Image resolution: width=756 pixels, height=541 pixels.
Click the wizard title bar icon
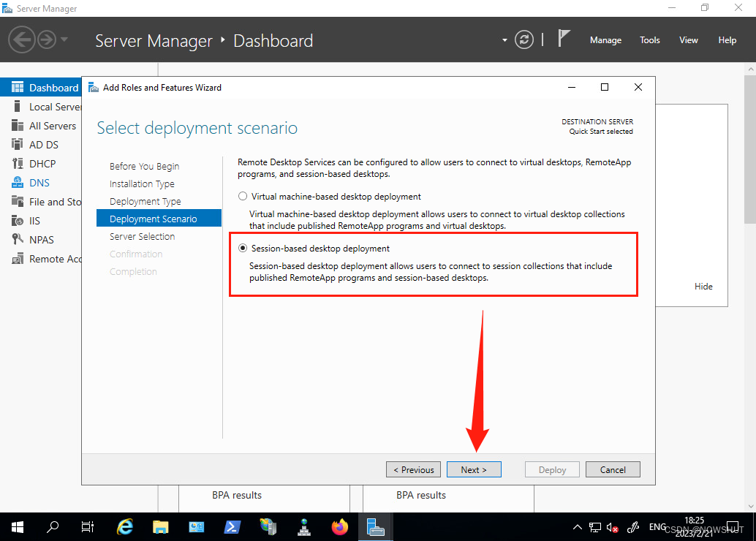point(94,87)
